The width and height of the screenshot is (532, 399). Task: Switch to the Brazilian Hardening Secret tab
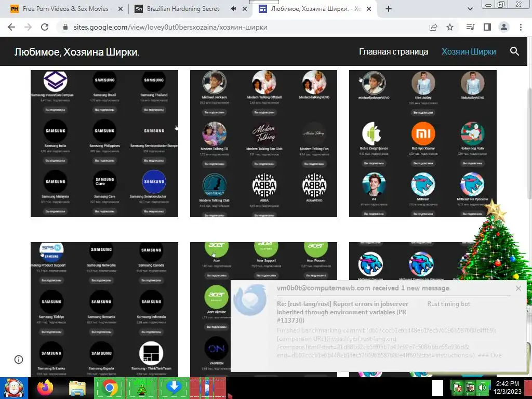coord(183,9)
